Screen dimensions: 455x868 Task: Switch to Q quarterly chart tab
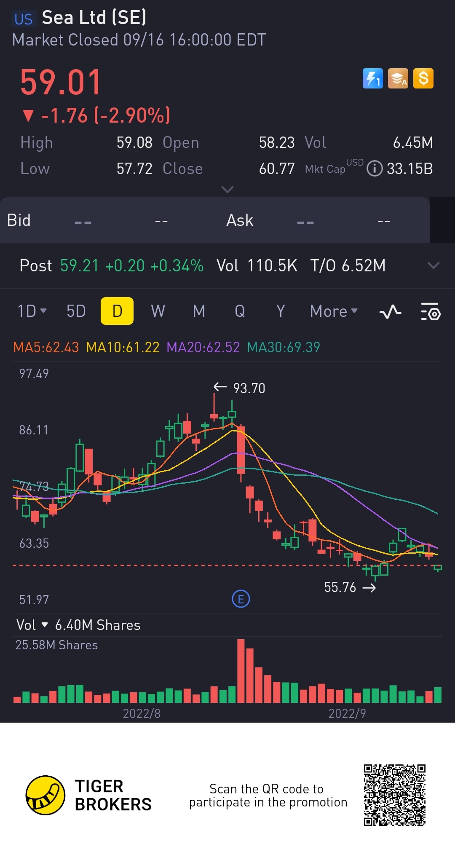click(x=240, y=311)
